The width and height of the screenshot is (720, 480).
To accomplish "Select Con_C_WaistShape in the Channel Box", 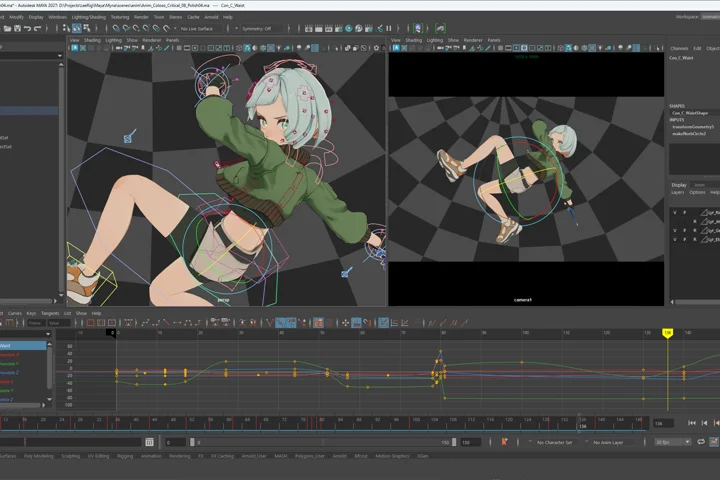I will pyautogui.click(x=690, y=113).
